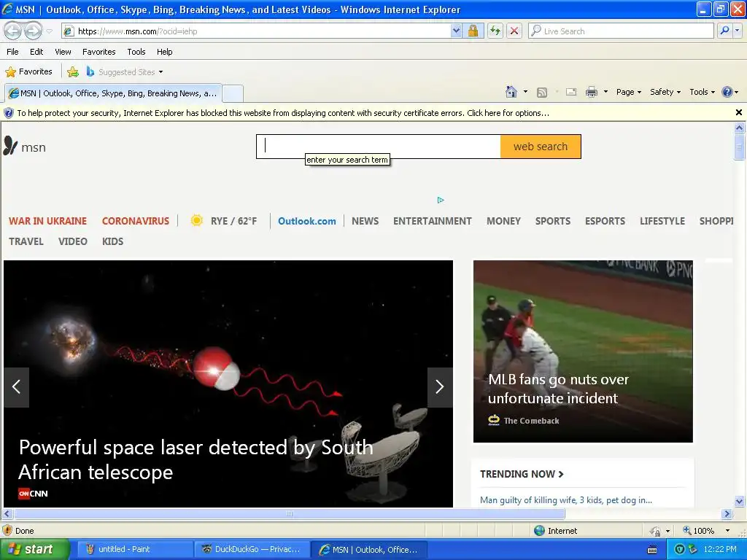Expand the Print dropdown arrow
The image size is (747, 560).
(605, 92)
